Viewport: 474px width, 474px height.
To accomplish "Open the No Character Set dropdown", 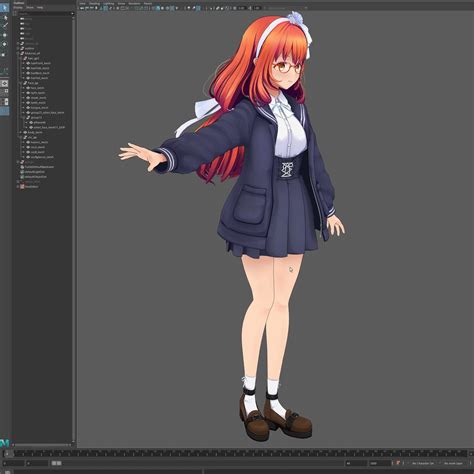I will (423, 463).
